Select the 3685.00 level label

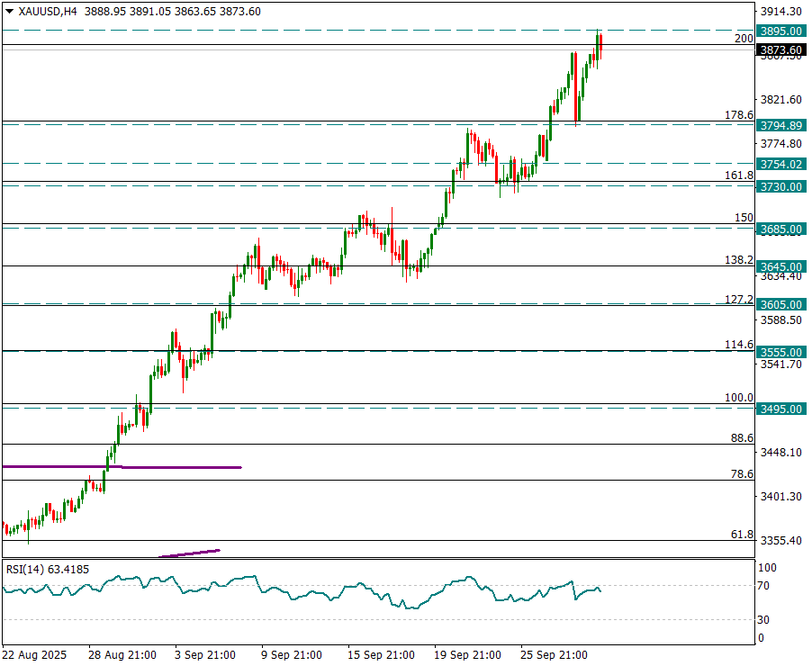point(780,229)
